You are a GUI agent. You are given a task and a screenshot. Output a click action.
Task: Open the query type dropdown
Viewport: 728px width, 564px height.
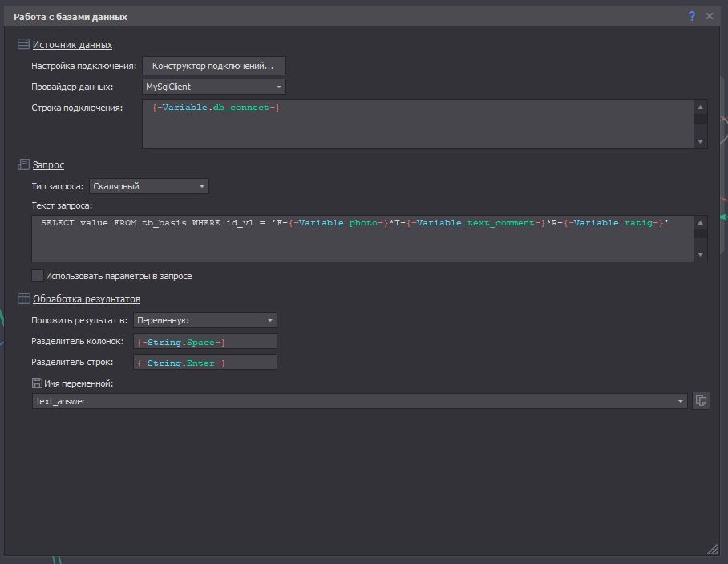(148, 186)
